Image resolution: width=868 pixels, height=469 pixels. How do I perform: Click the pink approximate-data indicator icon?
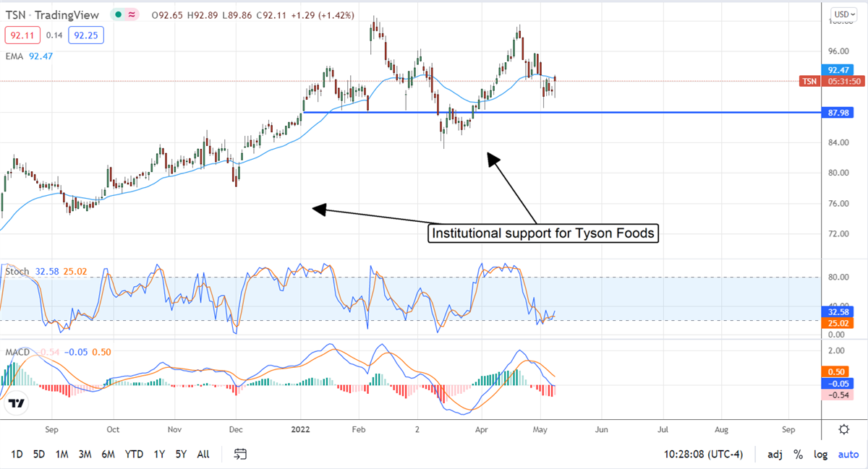[132, 14]
